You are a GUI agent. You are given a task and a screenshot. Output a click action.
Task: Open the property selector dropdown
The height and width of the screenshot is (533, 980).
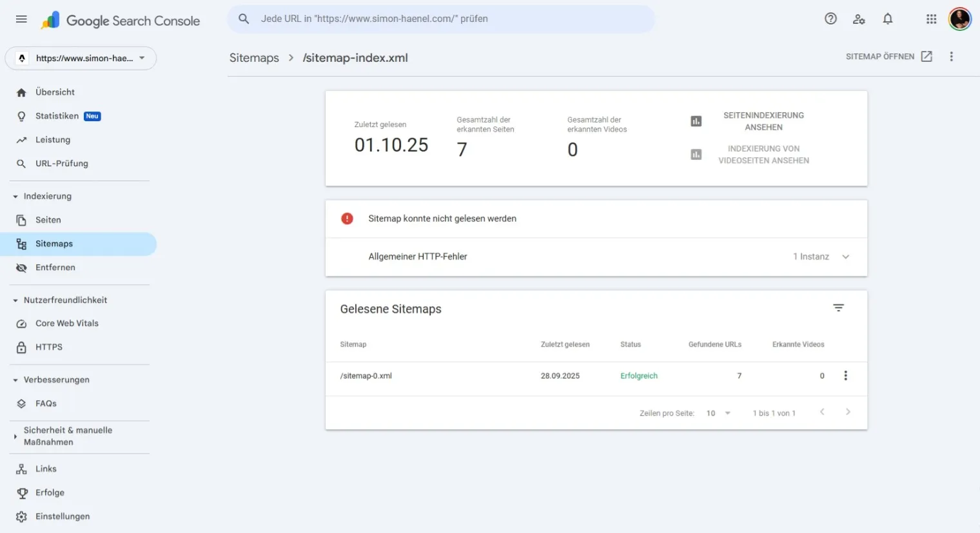click(81, 58)
